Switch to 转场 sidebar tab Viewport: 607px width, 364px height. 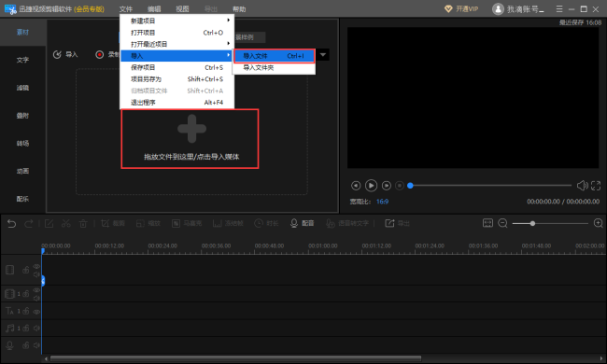click(22, 143)
